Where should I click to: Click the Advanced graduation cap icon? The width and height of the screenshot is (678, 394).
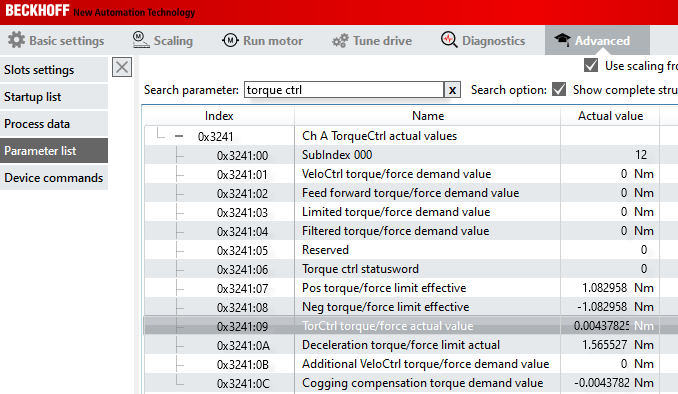point(562,40)
